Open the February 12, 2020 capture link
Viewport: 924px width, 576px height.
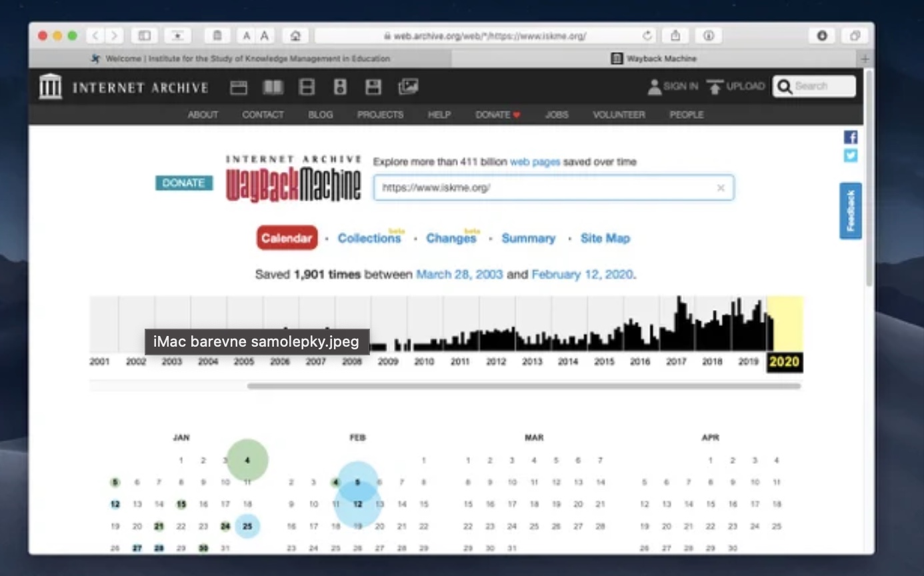(x=582, y=274)
